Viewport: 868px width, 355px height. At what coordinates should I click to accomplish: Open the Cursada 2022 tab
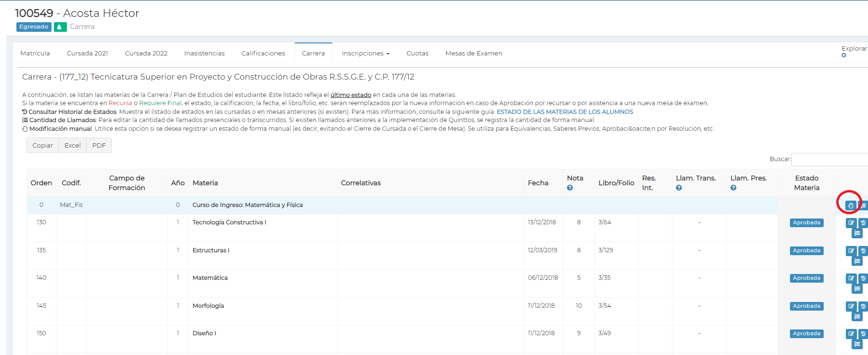pos(146,54)
